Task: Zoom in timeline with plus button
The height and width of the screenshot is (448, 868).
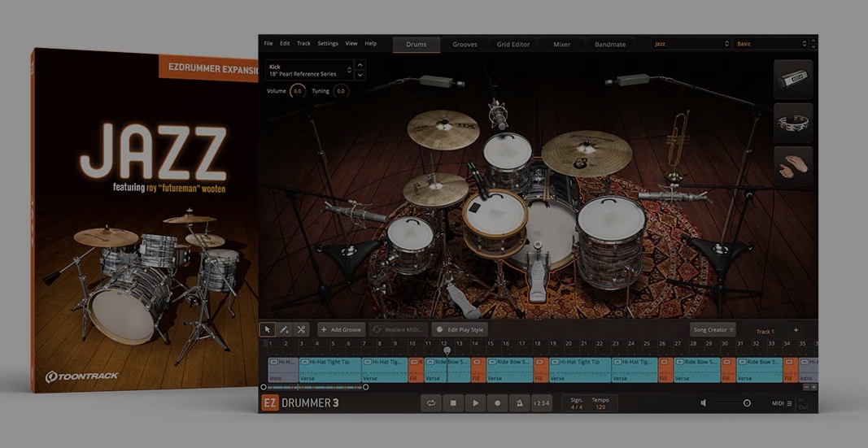Action: click(813, 387)
